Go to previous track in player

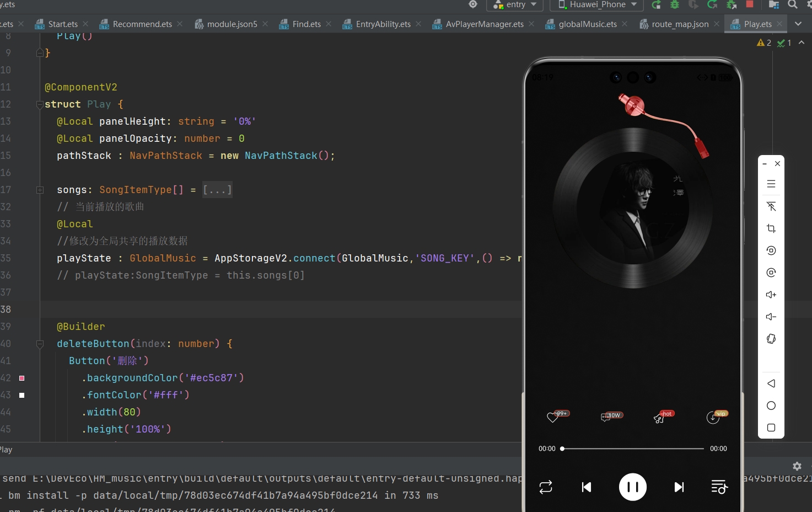587,487
